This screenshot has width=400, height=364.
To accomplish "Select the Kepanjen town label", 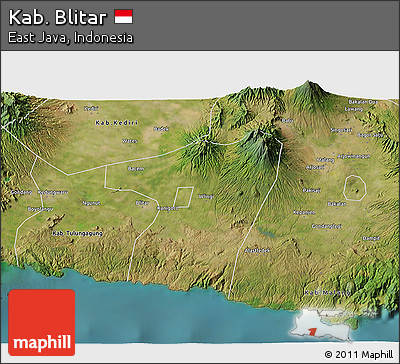I will [304, 212].
